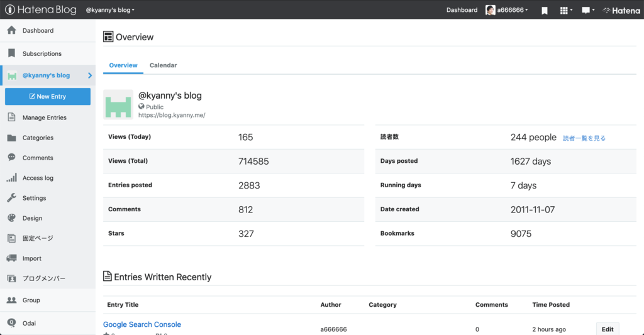Open the notifications speech bubble menu
This screenshot has height=335, width=644.
tap(586, 10)
